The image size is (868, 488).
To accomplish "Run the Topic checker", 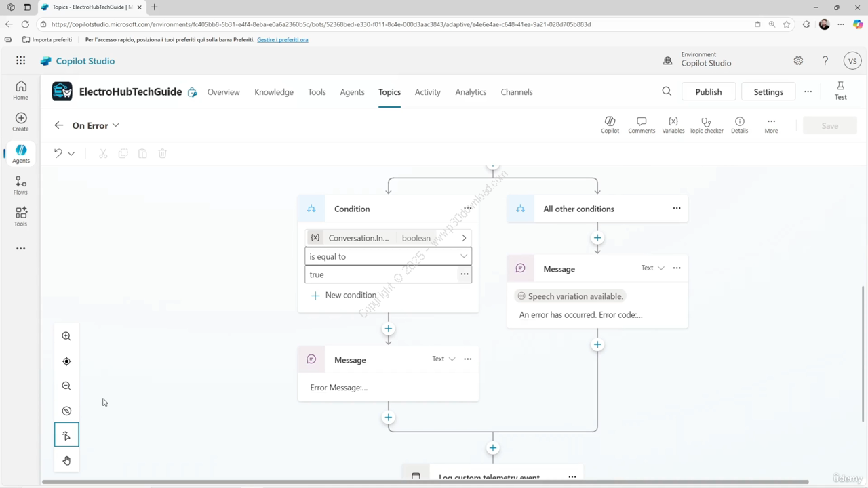I will click(x=706, y=124).
